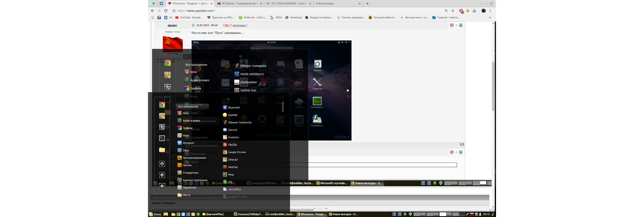This screenshot has width=644, height=217.
Task: Switch to the Новая вкладка browser tab
Action: (336, 4)
